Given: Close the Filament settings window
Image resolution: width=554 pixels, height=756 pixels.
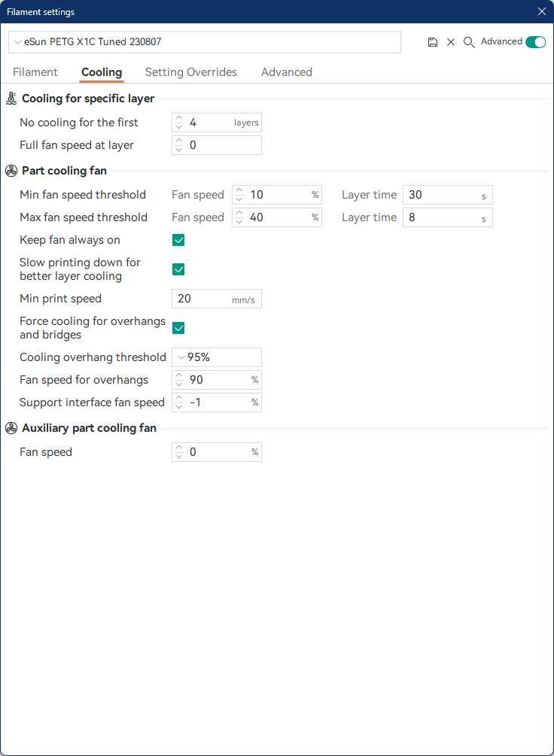Looking at the screenshot, I should 541,11.
